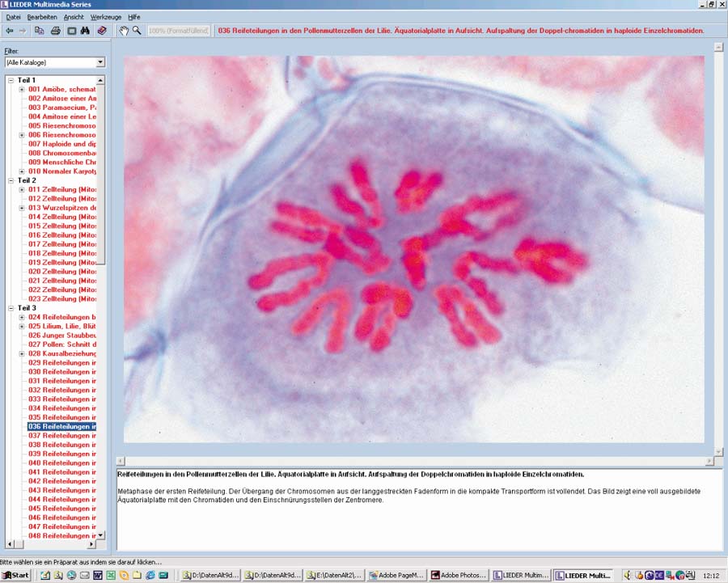Select tree item 037 Reifeteilungen
The height and width of the screenshot is (583, 728).
tap(62, 435)
